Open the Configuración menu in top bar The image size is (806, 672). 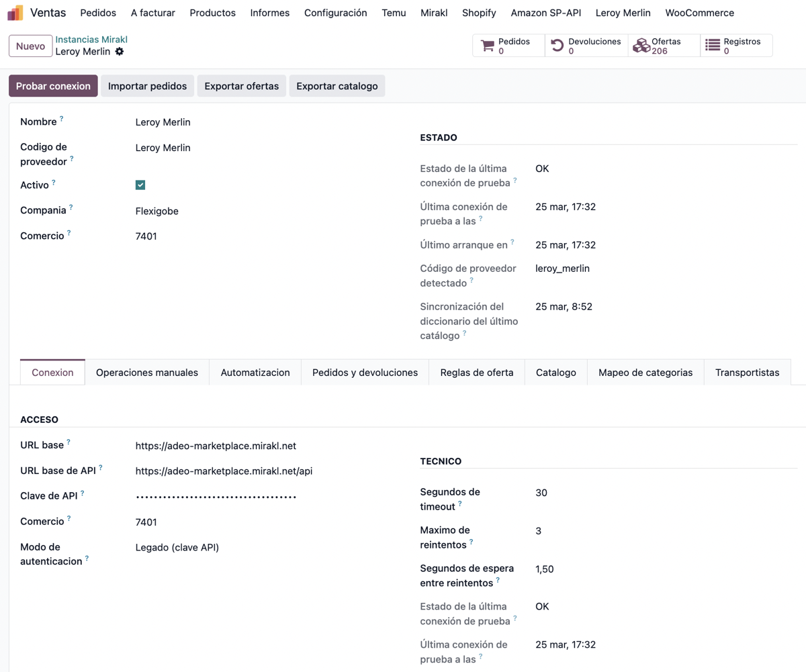pos(336,13)
